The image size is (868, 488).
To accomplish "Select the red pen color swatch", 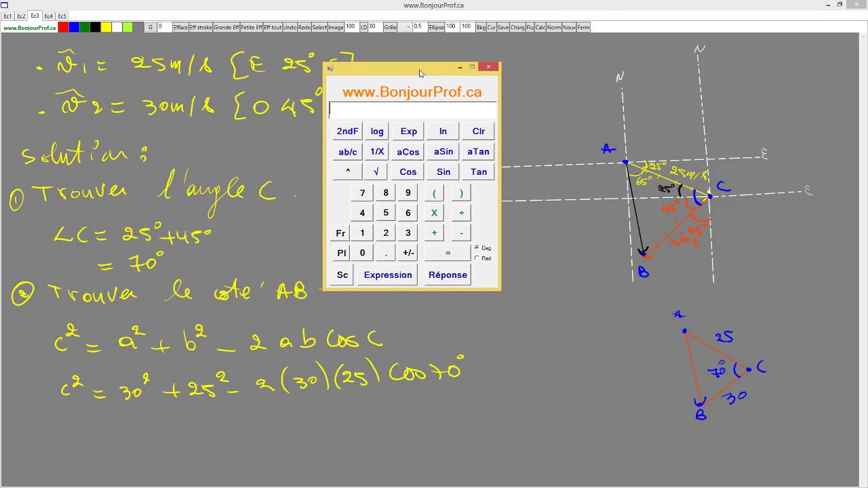I will tap(63, 27).
